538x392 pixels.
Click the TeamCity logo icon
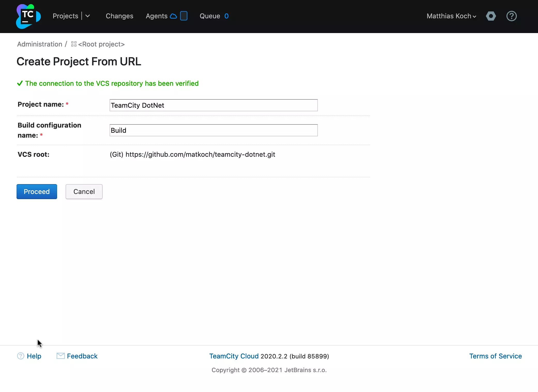point(28,16)
